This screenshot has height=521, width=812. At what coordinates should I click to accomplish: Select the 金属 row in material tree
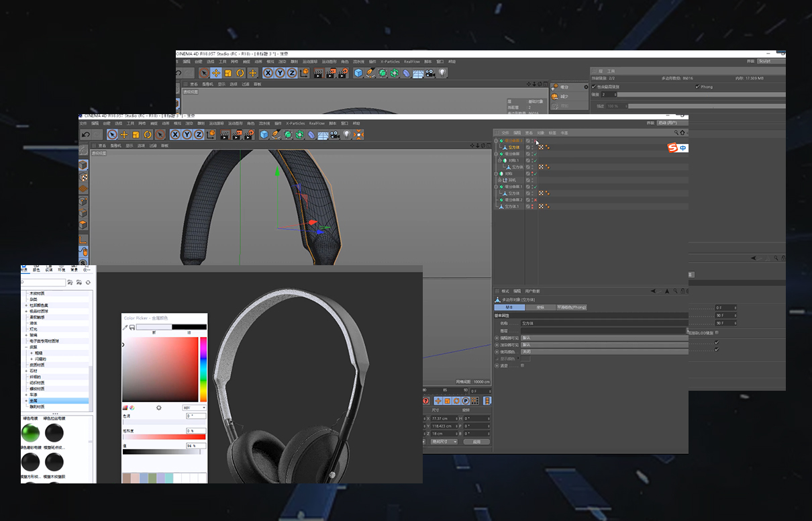pos(57,401)
